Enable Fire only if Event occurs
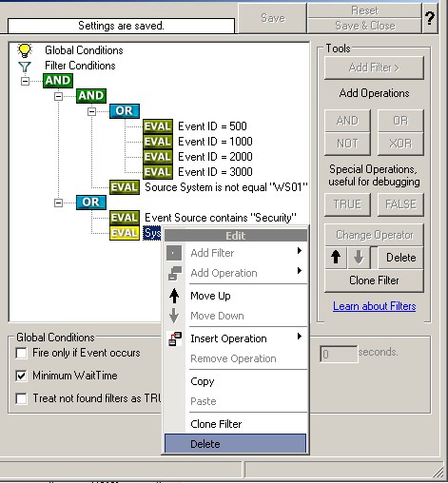The width and height of the screenshot is (448, 483). click(x=22, y=353)
